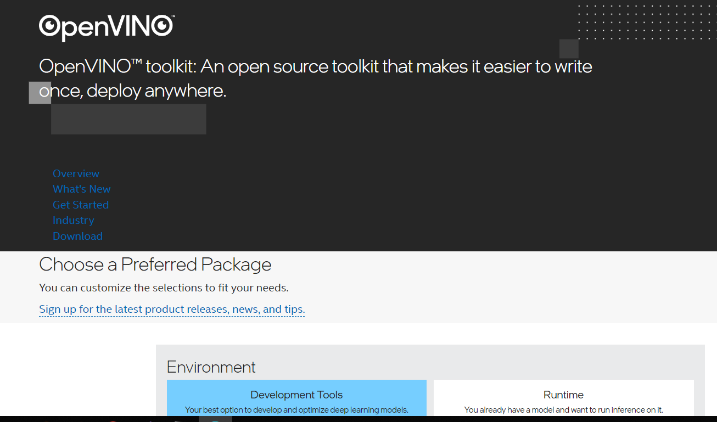Click the OpenVINO logo
The width and height of the screenshot is (717, 422).
pyautogui.click(x=107, y=27)
